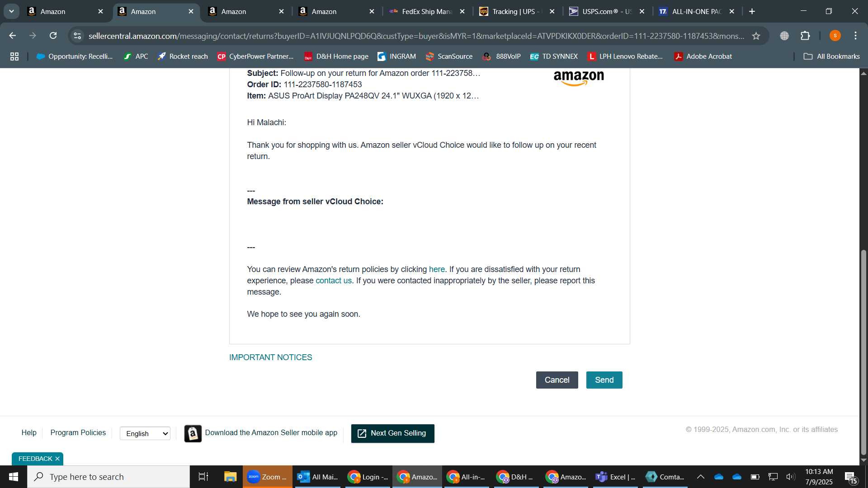The image size is (868, 488).
Task: Switch to the Tracking UPS tab
Action: (x=517, y=11)
